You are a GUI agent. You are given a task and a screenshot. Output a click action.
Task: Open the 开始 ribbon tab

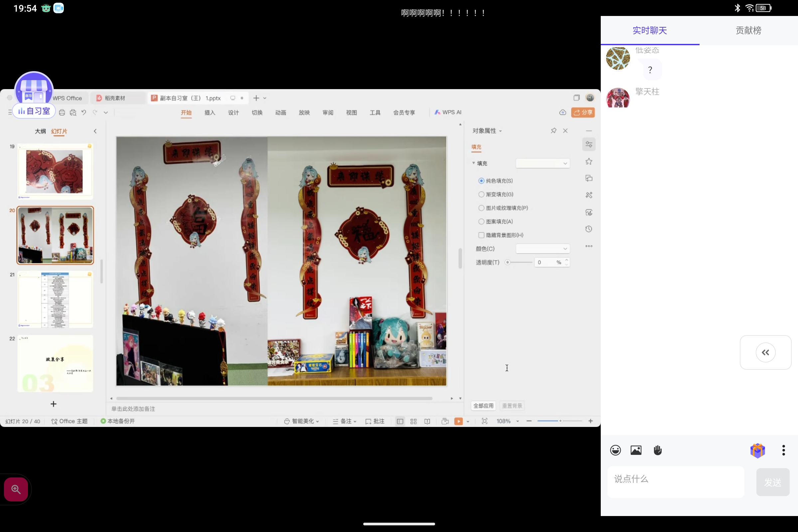[186, 112]
